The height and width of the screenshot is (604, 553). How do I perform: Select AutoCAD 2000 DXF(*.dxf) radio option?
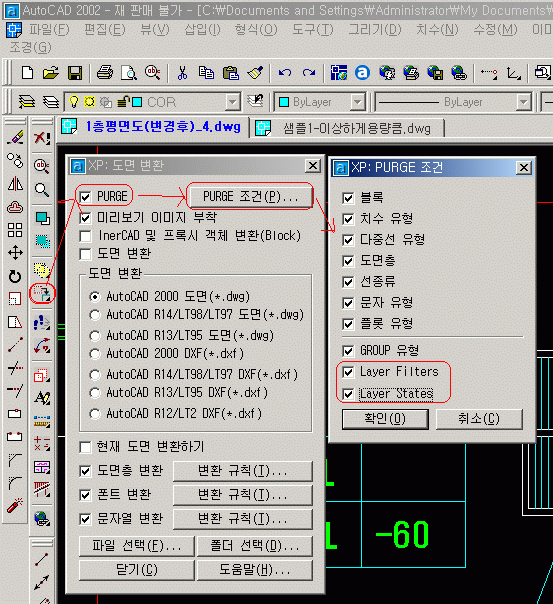point(95,354)
